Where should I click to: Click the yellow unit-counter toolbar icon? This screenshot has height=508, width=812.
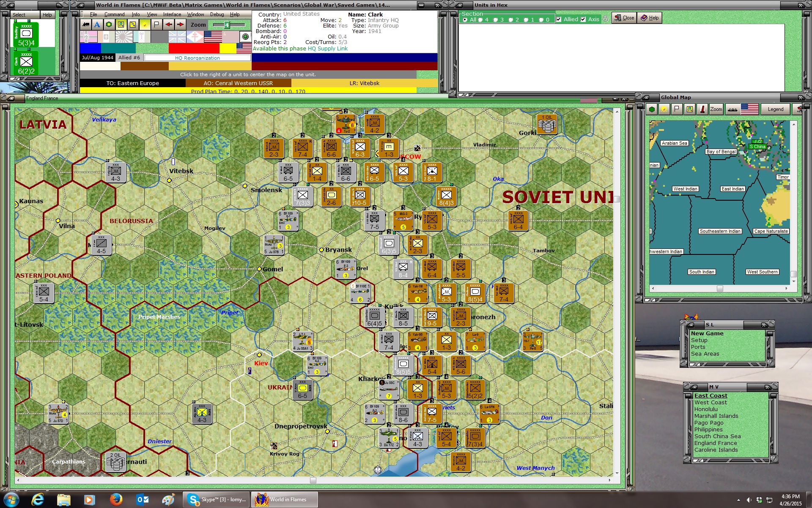(x=121, y=25)
